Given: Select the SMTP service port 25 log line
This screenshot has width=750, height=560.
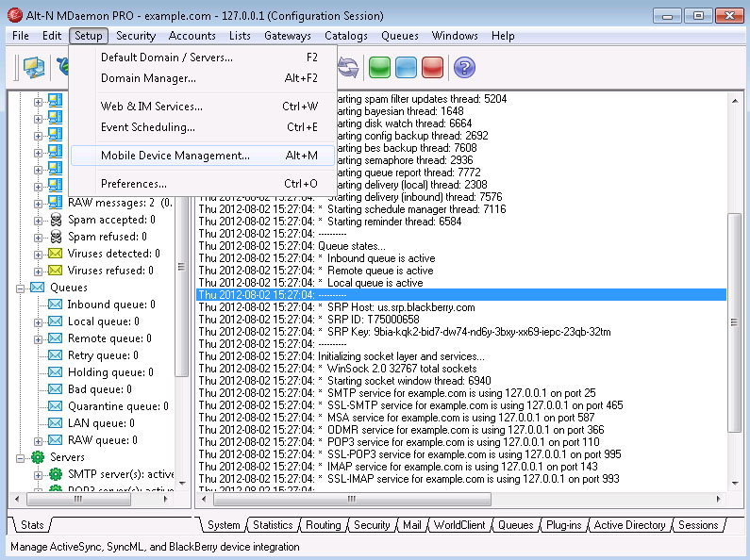Looking at the screenshot, I should coord(461,393).
